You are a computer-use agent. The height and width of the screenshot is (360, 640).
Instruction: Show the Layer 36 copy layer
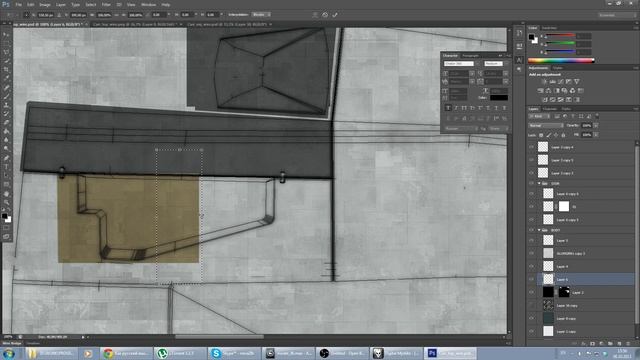coord(531,305)
